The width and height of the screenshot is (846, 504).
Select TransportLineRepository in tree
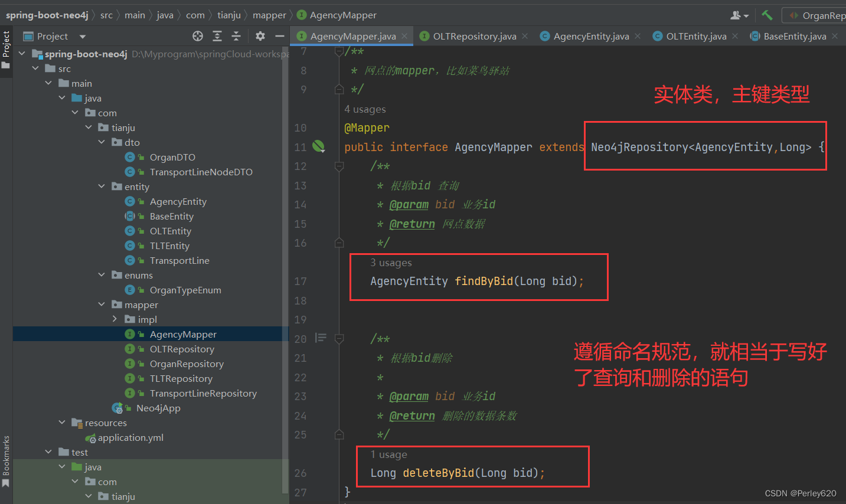point(203,393)
